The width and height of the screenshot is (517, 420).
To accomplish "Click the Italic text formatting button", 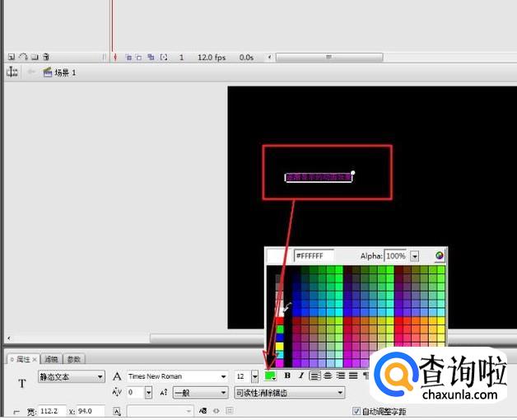I will click(x=300, y=376).
